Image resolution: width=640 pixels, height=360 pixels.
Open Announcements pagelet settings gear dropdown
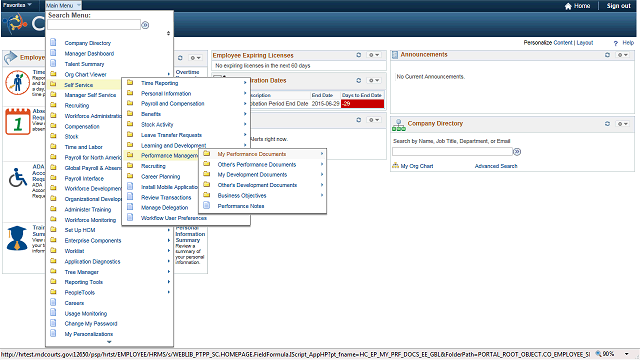(x=622, y=55)
